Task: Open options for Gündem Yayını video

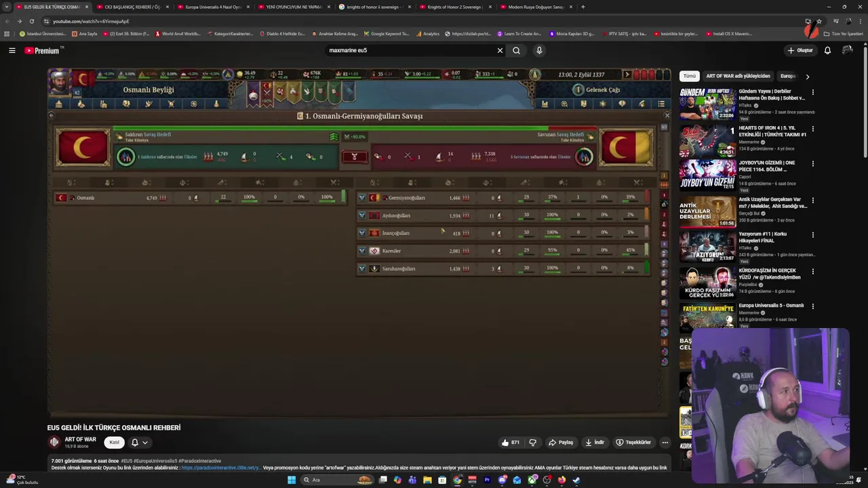Action: tap(813, 92)
